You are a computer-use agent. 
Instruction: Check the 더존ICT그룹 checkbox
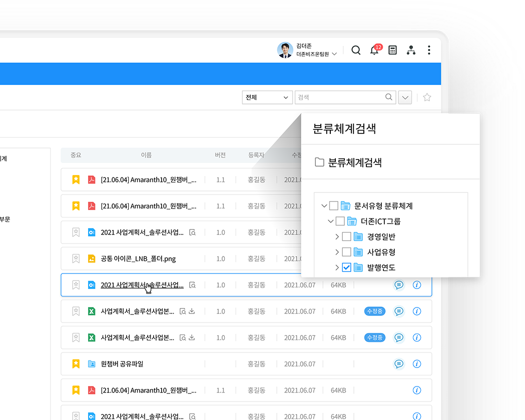tap(340, 221)
